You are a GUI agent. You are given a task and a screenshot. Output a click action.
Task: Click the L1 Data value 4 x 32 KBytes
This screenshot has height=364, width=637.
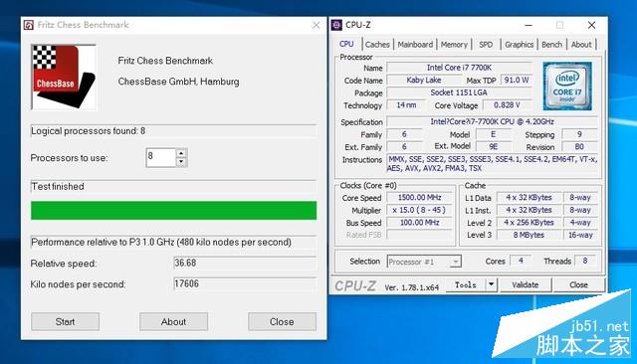pyautogui.click(x=529, y=197)
